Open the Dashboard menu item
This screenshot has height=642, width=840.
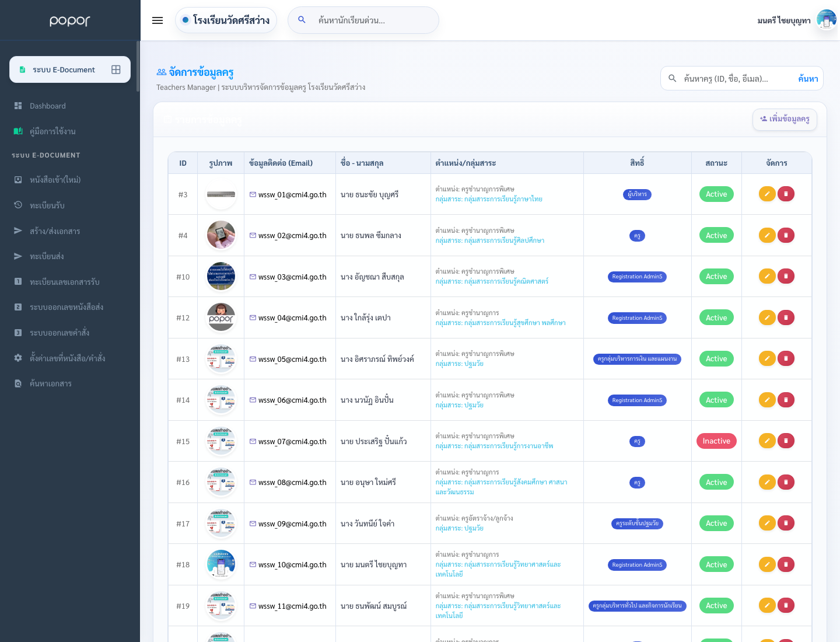pos(48,106)
